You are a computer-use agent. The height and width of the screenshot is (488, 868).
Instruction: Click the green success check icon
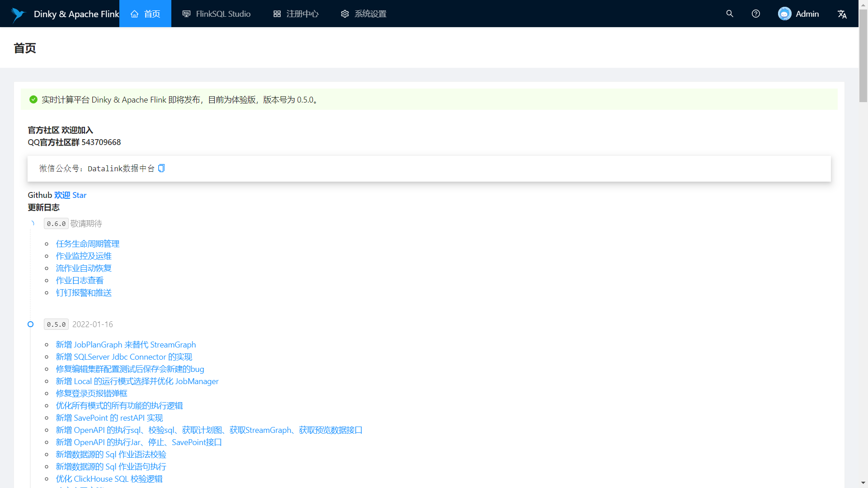click(33, 99)
